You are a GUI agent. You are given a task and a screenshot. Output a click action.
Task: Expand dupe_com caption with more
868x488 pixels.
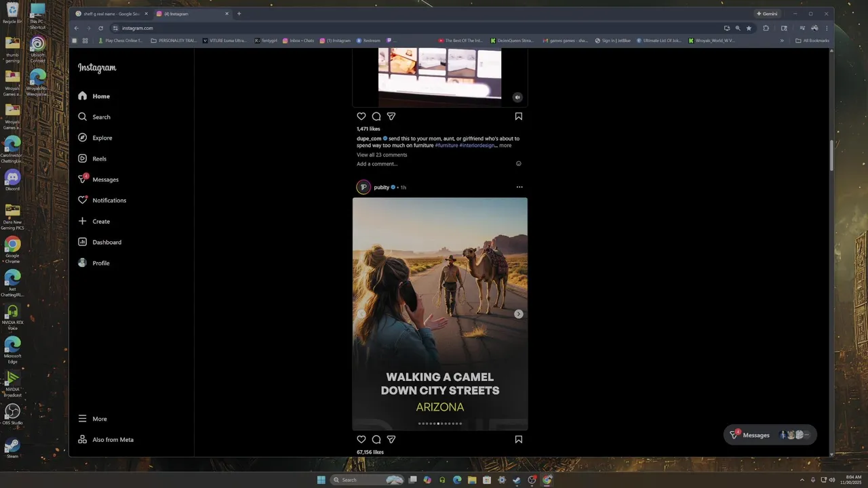(x=505, y=146)
